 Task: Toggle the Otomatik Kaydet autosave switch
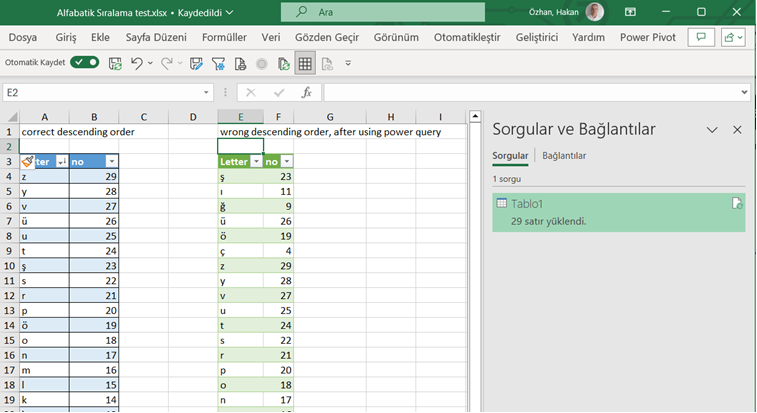pos(84,62)
